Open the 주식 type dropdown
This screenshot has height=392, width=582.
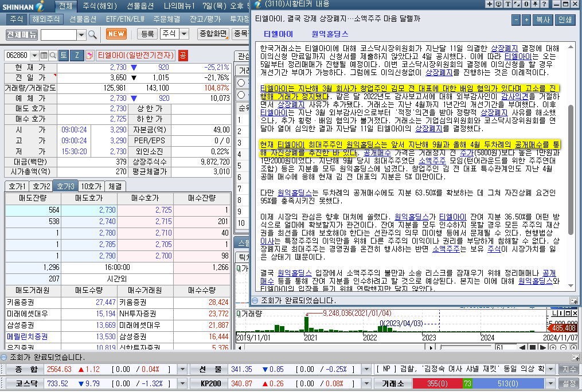(184, 34)
